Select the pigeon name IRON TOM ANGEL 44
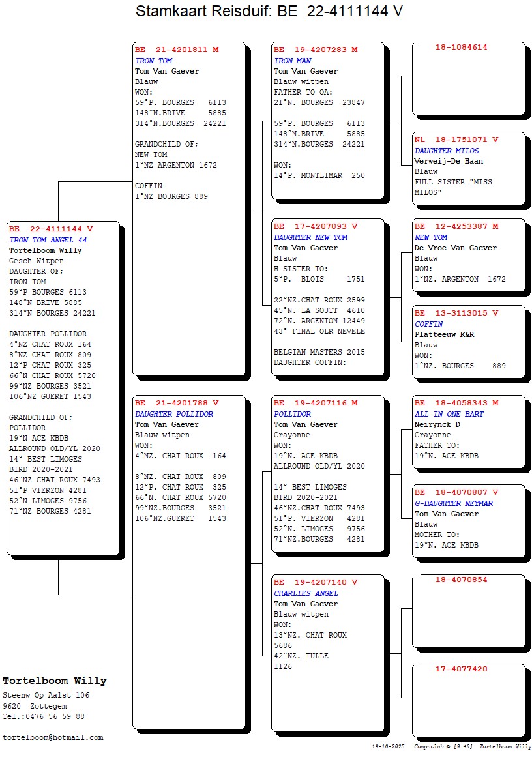Viewport: 532px width, 764px height. click(x=48, y=240)
